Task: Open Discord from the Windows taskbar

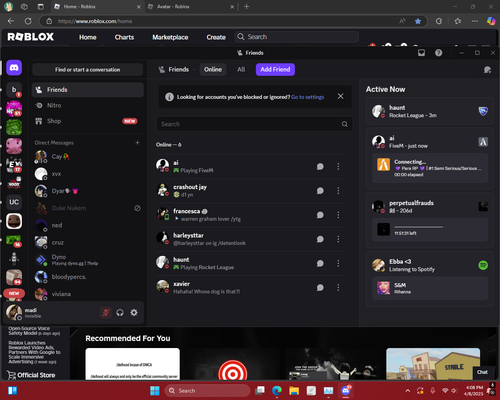Action: [346, 390]
